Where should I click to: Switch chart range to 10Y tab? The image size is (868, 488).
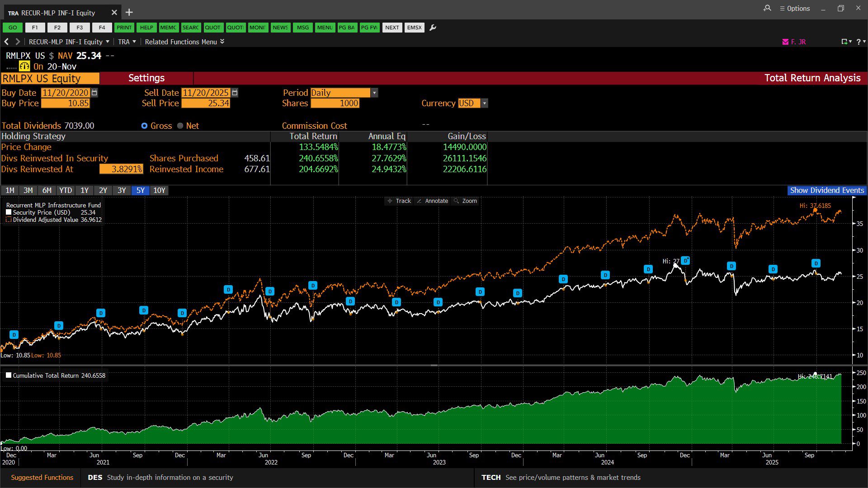[x=159, y=190]
